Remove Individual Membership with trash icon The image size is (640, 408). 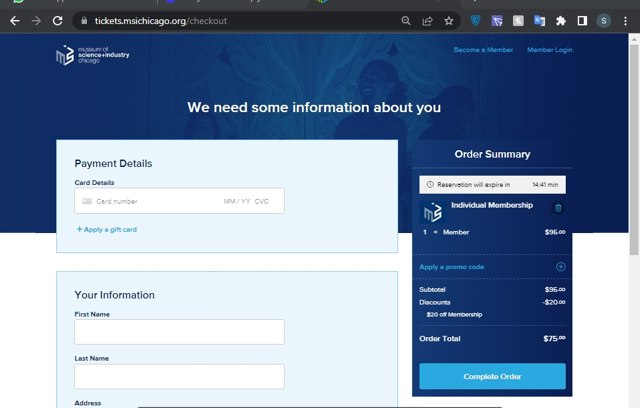tap(558, 208)
